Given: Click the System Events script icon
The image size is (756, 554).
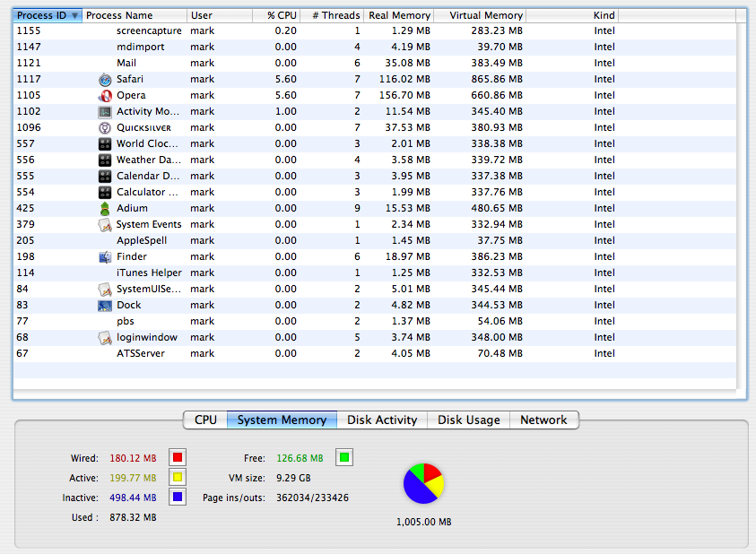Looking at the screenshot, I should click(x=105, y=225).
